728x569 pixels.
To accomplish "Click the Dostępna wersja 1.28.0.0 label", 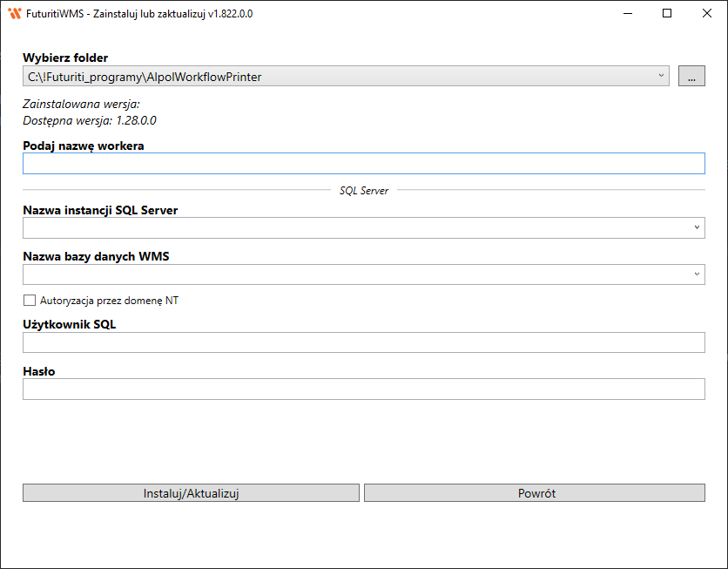I will 90,121.
